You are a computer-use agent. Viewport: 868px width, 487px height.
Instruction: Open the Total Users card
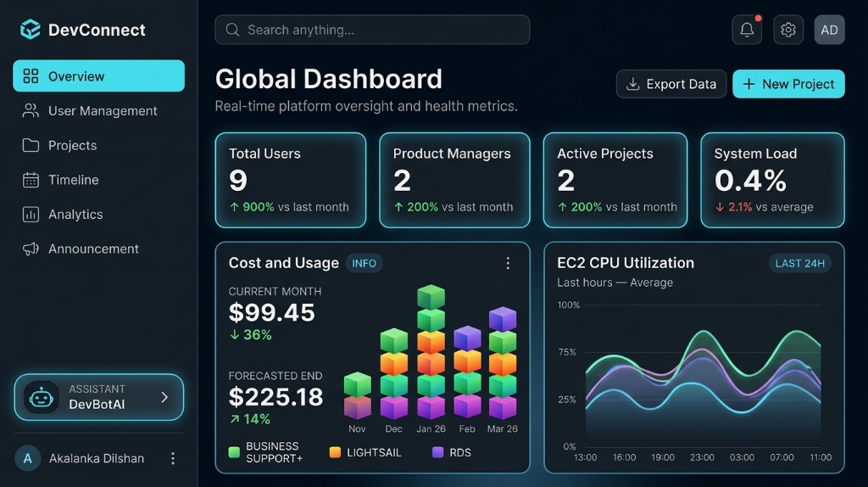pos(291,180)
